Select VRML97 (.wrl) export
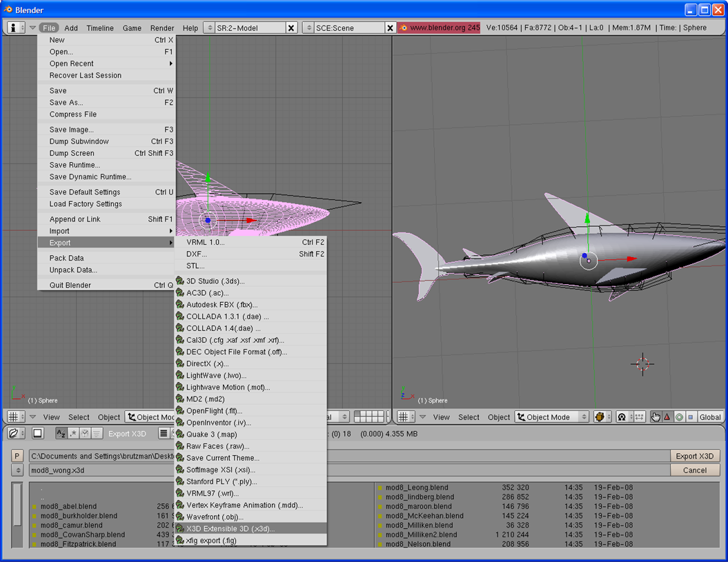The width and height of the screenshot is (728, 562). coord(250,493)
